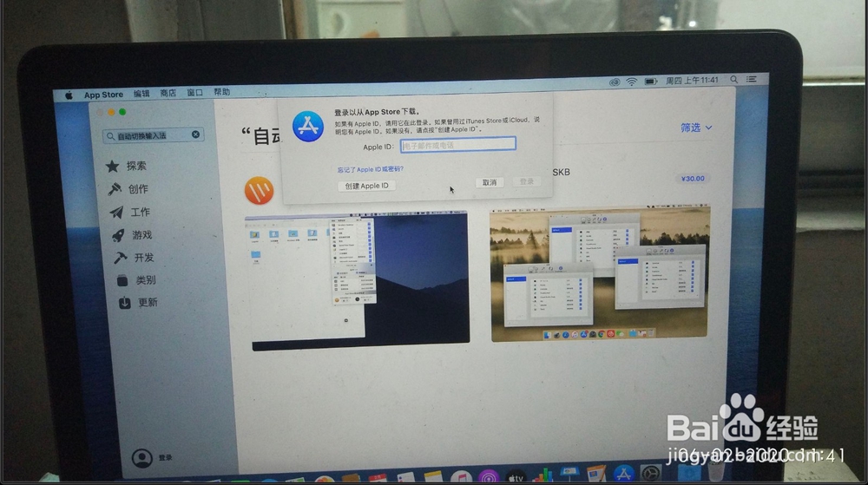Click the battery status icon
Screen dimensions: 868x485
point(651,82)
